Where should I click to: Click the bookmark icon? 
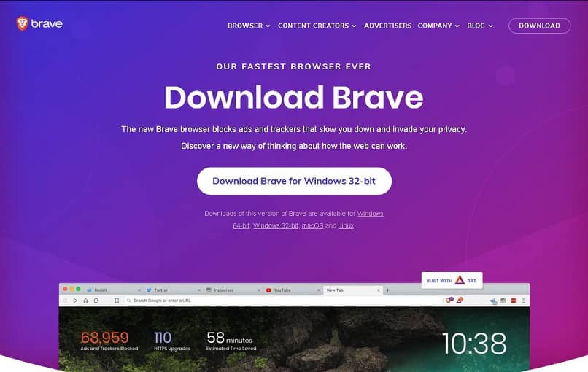117,301
